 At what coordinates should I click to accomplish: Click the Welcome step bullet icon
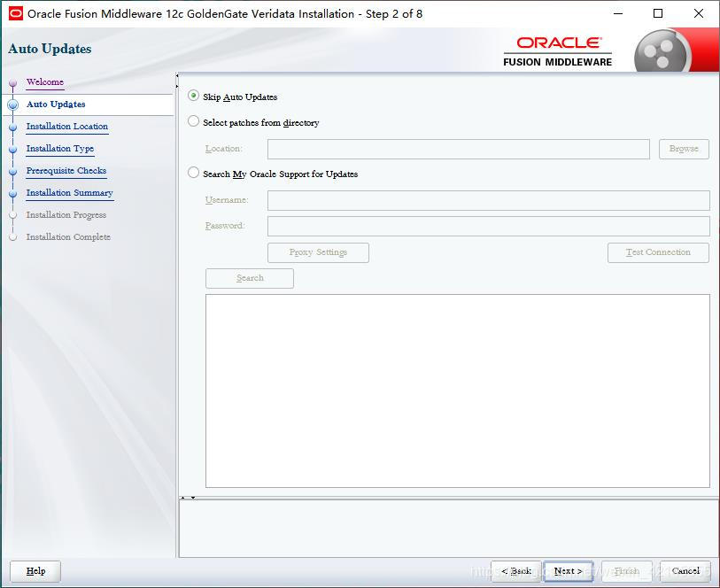coord(13,82)
